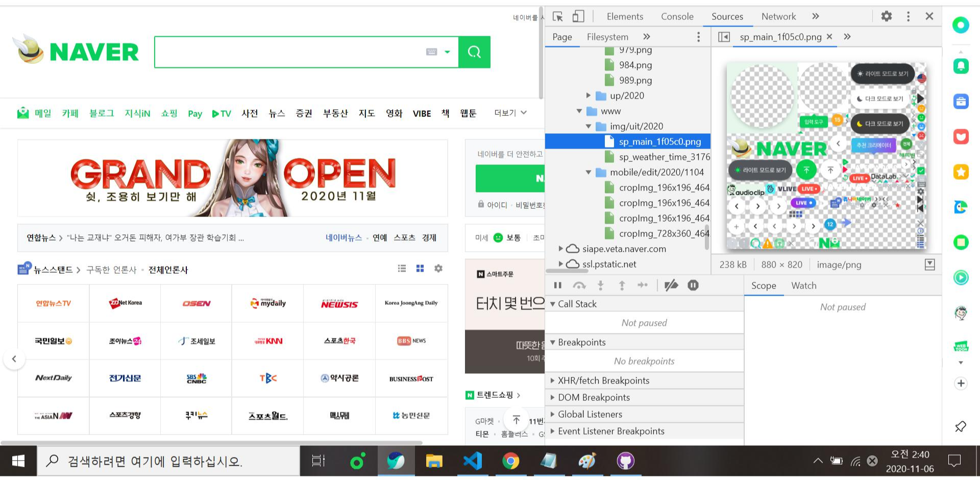
Task: Toggle deactivate breakpoints icon
Action: click(671, 285)
